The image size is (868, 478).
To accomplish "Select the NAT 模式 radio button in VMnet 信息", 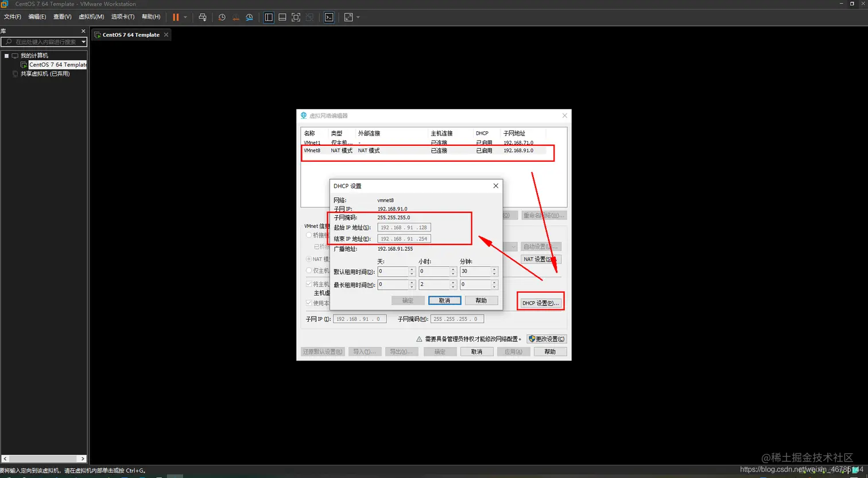I will coord(309,259).
